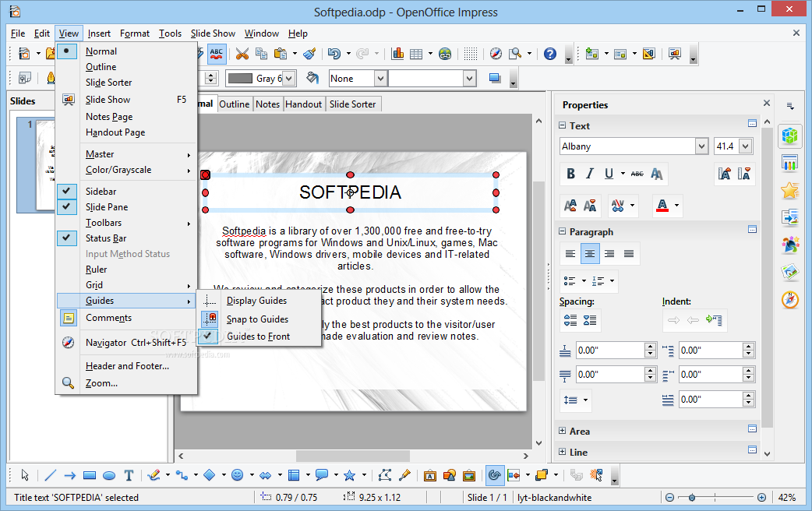Open the Gray 6 color dropdown

[289, 79]
